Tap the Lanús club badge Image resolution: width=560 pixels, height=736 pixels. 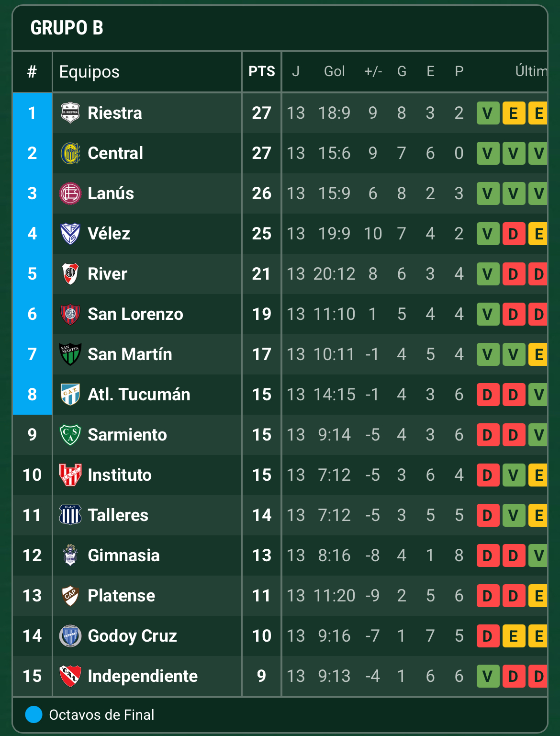point(70,193)
